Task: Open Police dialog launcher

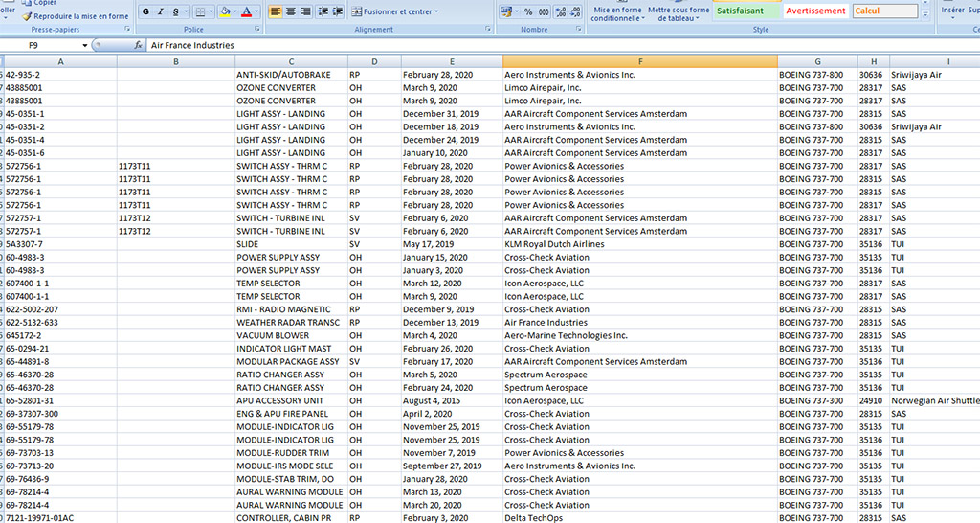Action: pyautogui.click(x=257, y=29)
